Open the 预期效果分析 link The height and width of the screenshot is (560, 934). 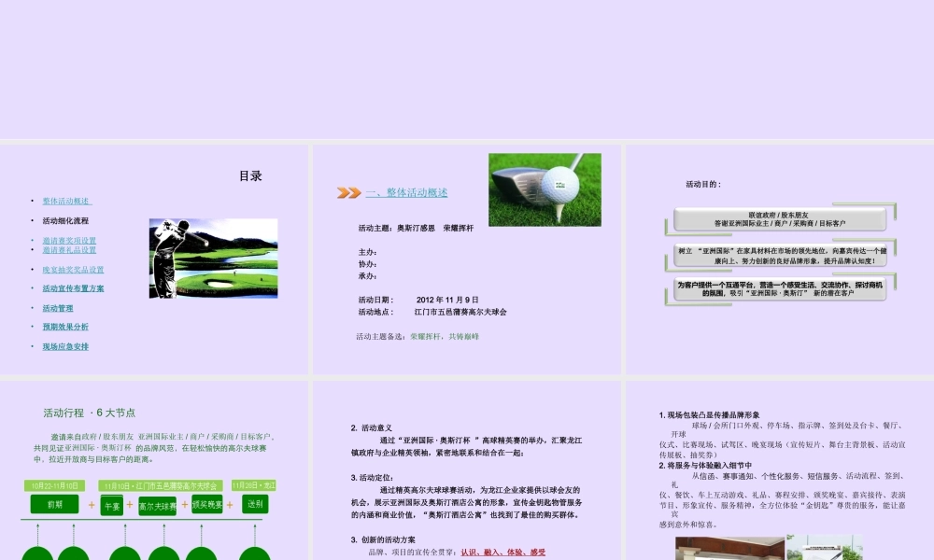coord(65,327)
